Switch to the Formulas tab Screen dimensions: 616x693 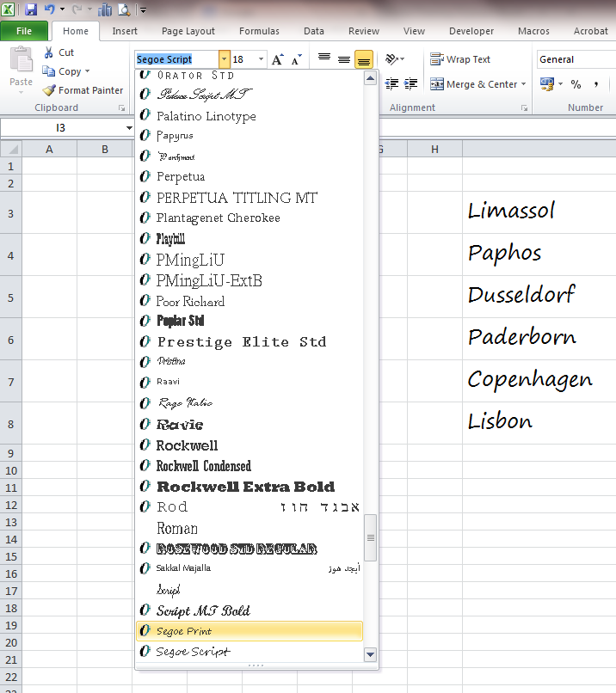259,31
